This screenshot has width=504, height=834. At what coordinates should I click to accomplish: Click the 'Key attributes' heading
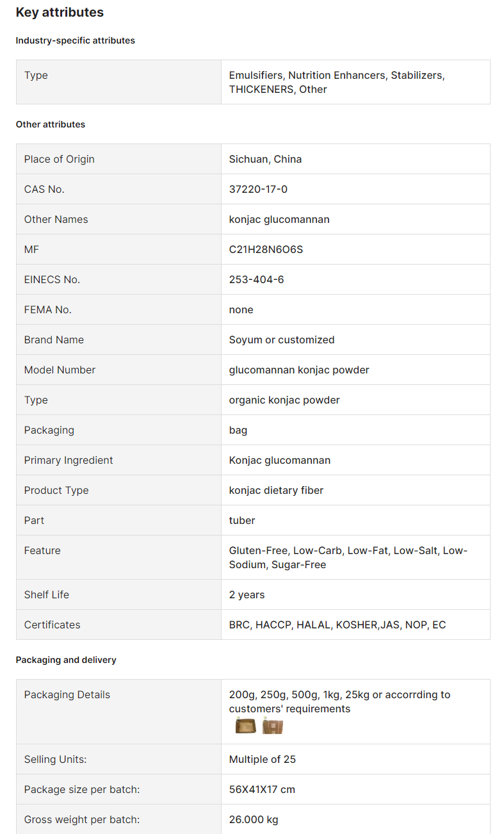[x=60, y=12]
